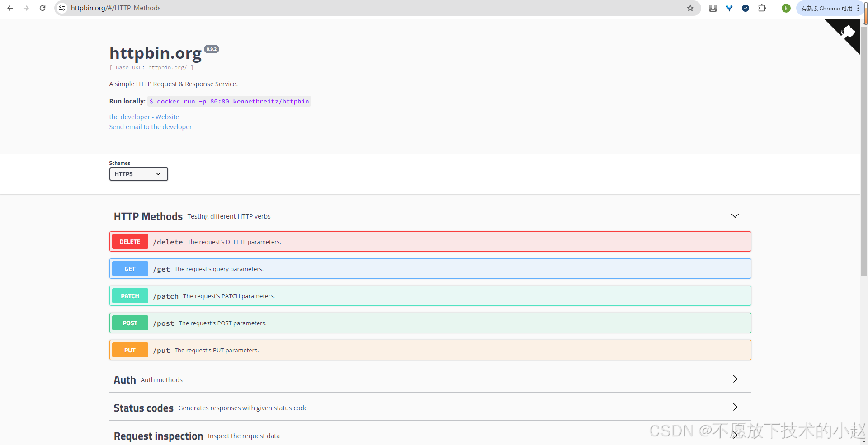Click 'Send email to the developer' link
Image resolution: width=868 pixels, height=445 pixels.
(151, 127)
